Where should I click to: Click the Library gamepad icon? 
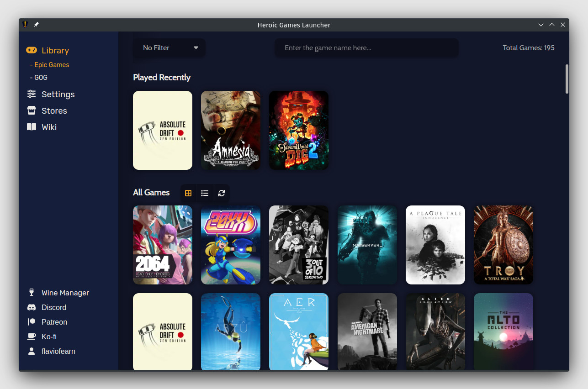[32, 50]
